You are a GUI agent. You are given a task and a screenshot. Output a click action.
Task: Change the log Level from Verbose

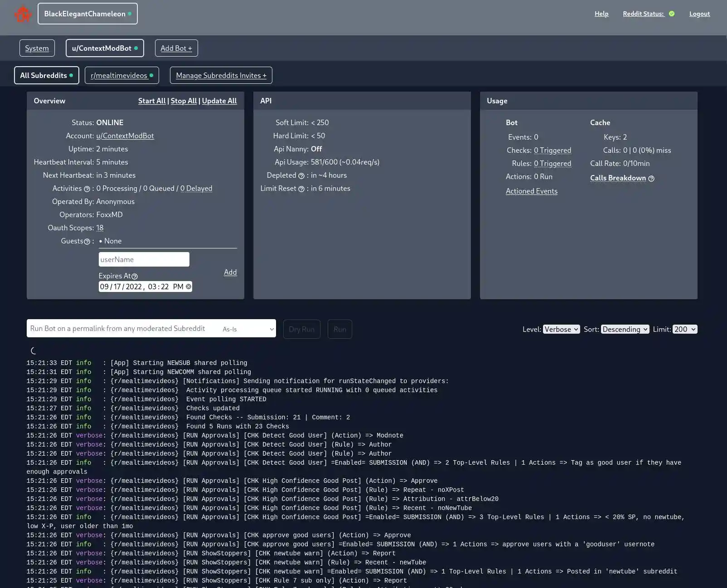tap(561, 329)
